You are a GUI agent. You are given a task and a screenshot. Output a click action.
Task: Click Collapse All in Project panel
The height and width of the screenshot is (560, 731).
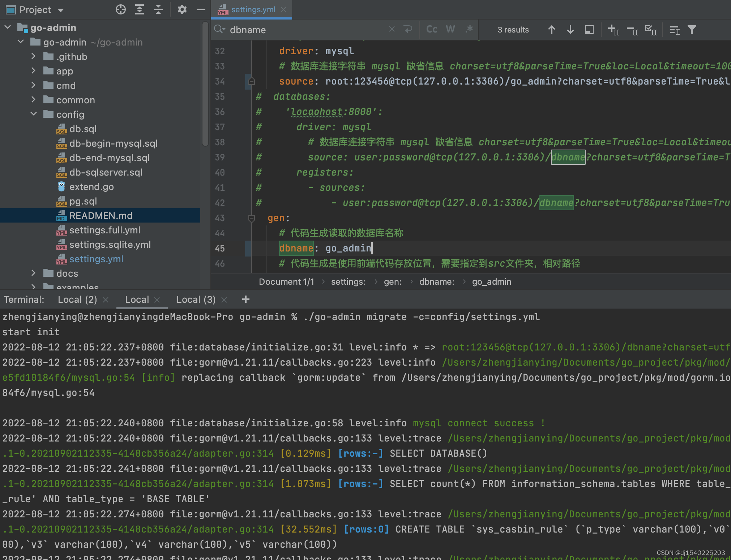158,10
